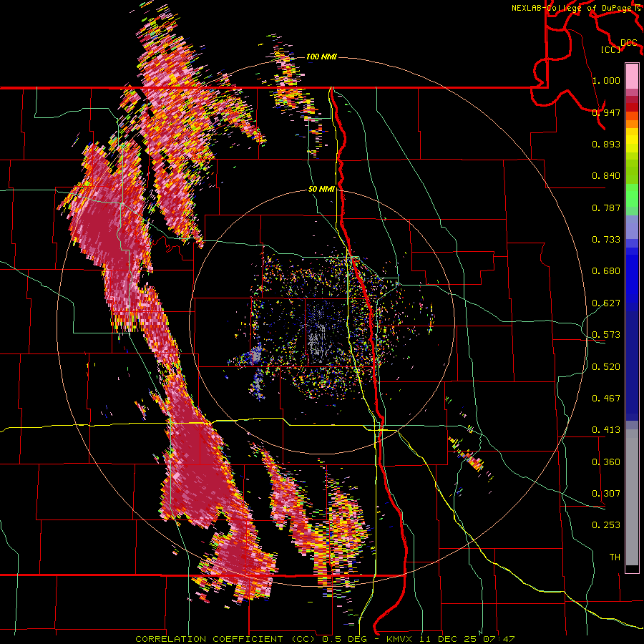This screenshot has width=644, height=644.
Task: Pick the bright green color bar segment
Action: (632, 195)
